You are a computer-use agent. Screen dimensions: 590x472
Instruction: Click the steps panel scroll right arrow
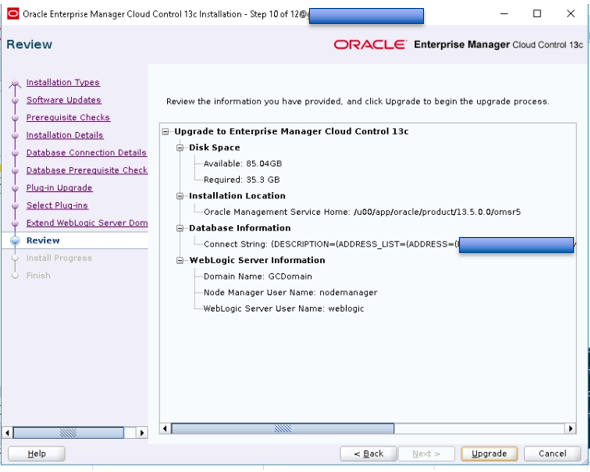click(x=141, y=433)
